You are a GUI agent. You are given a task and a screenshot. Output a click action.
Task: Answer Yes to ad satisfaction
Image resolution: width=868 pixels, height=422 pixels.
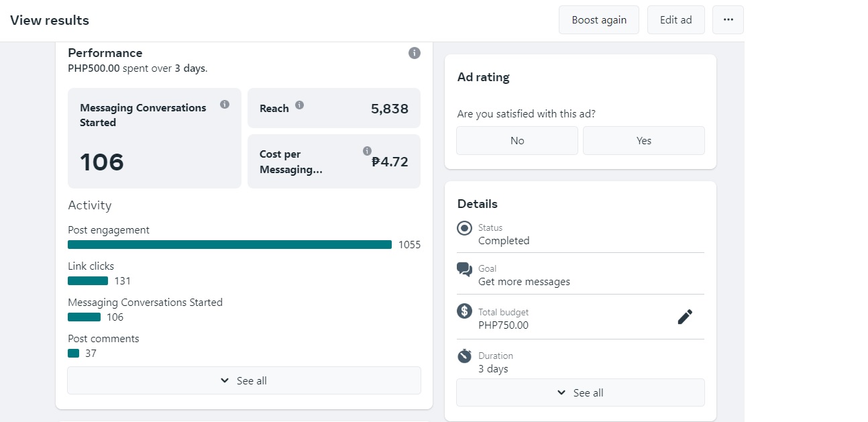point(644,141)
